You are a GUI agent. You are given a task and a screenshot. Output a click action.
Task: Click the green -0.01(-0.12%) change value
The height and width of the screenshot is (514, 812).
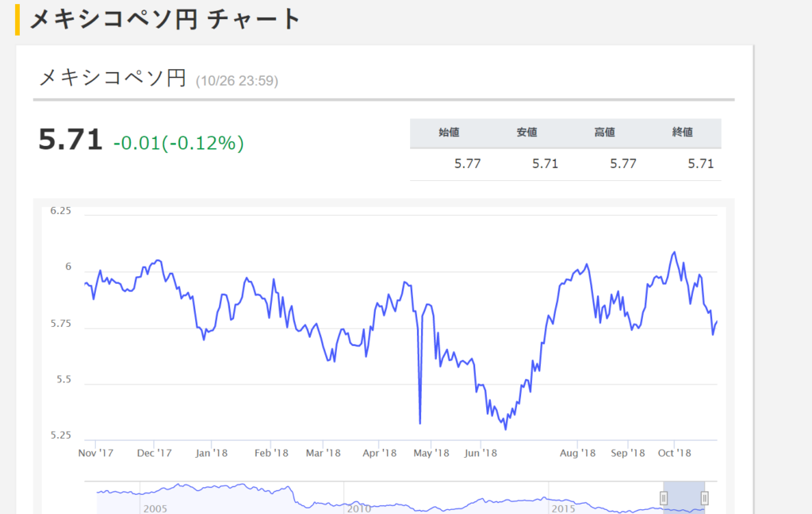pos(178,143)
